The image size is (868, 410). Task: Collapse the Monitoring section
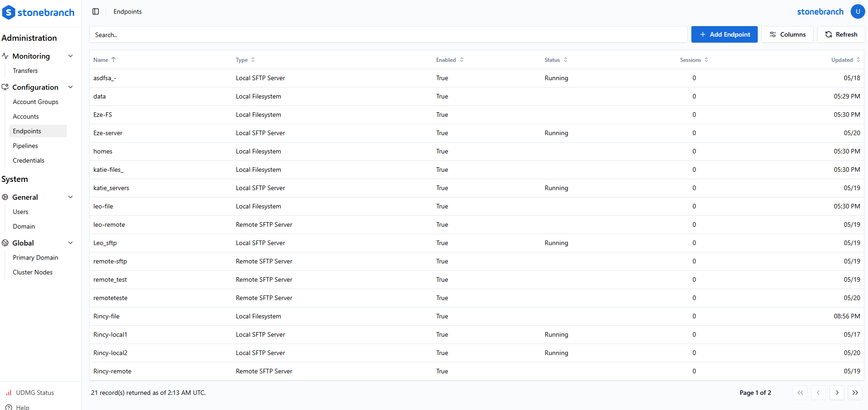(70, 56)
